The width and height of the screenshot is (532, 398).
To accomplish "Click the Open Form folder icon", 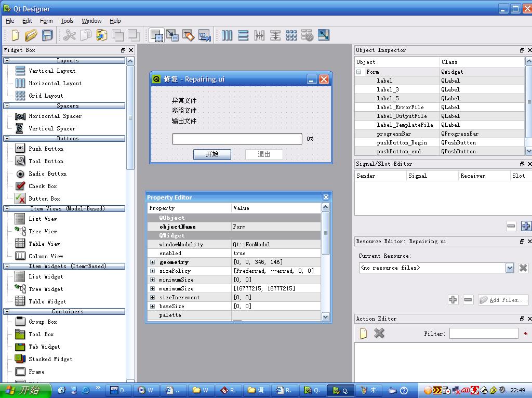I will click(x=31, y=35).
